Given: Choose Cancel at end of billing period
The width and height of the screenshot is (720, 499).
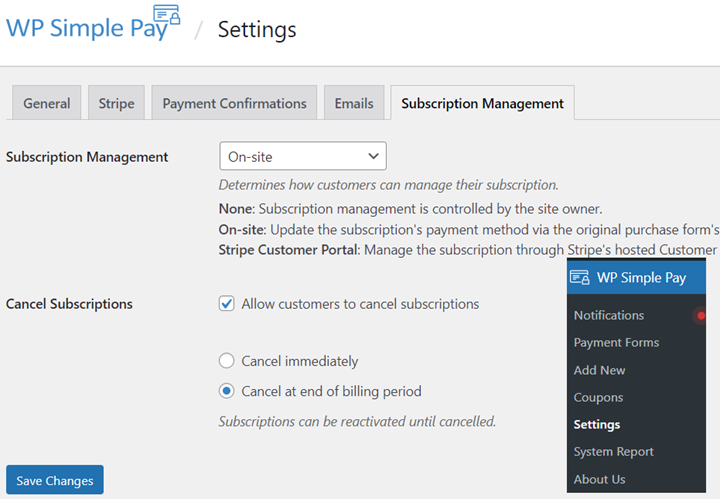Looking at the screenshot, I should click(226, 391).
